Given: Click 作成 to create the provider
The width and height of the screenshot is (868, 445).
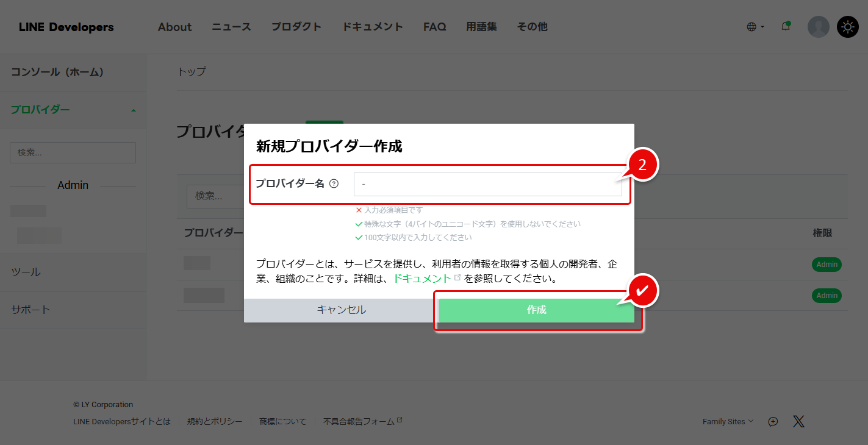Looking at the screenshot, I should [537, 310].
